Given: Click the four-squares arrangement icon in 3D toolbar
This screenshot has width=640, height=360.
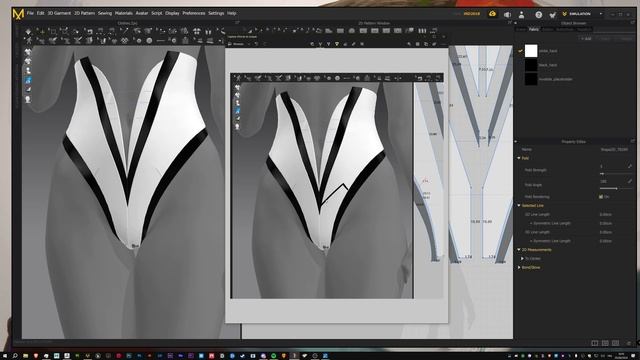Looking at the screenshot, I should (197, 31).
